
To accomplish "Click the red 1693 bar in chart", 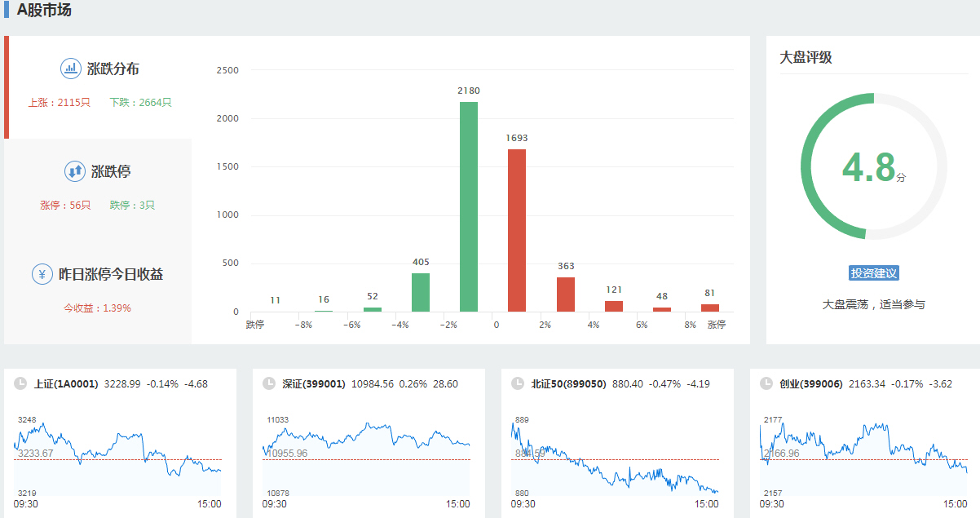I will [517, 230].
